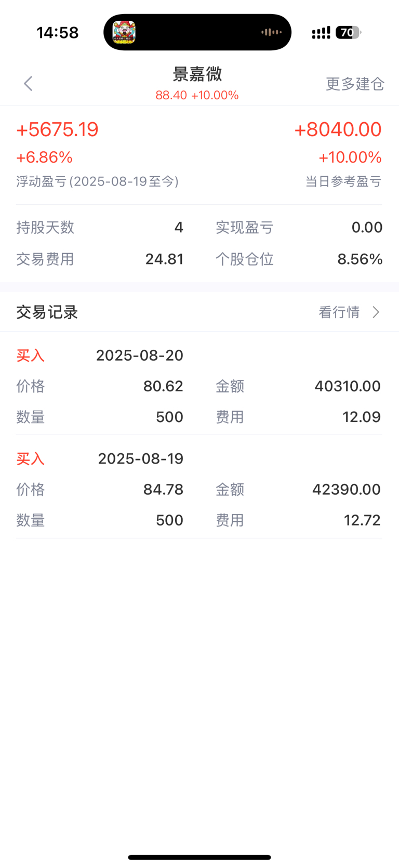Tap the battery indicator showing 70
This screenshot has height=868, width=399.
click(x=348, y=33)
